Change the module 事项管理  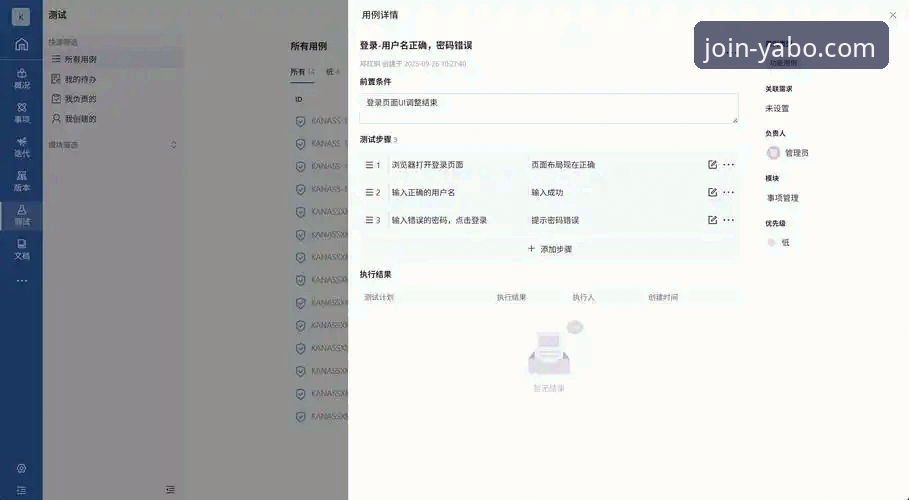(x=783, y=198)
